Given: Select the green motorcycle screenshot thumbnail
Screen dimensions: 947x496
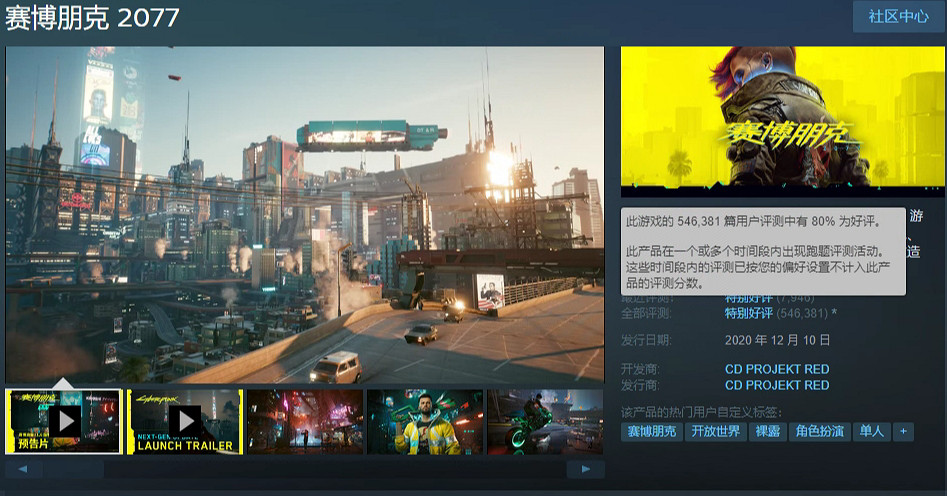Looking at the screenshot, I should coord(544,421).
